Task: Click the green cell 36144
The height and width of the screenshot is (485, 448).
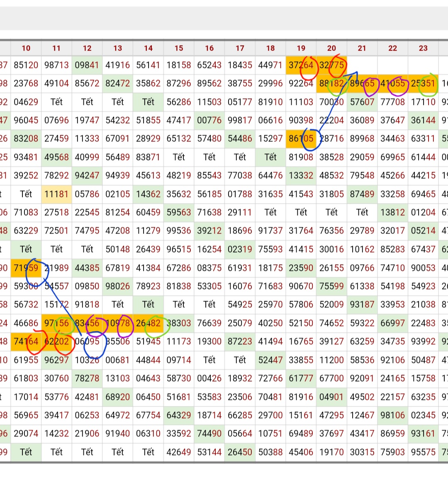Action: 423,120
